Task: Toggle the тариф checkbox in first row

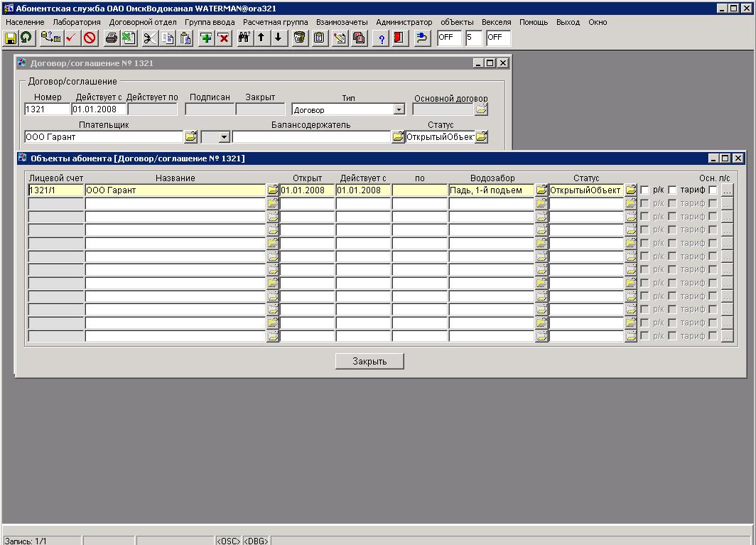Action: pyautogui.click(x=672, y=190)
